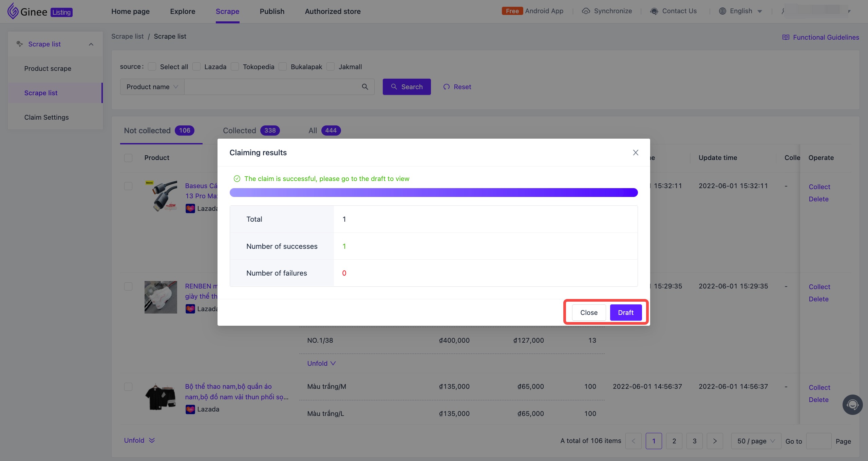Image resolution: width=868 pixels, height=461 pixels.
Task: Switch to the All 444 tab
Action: click(324, 131)
